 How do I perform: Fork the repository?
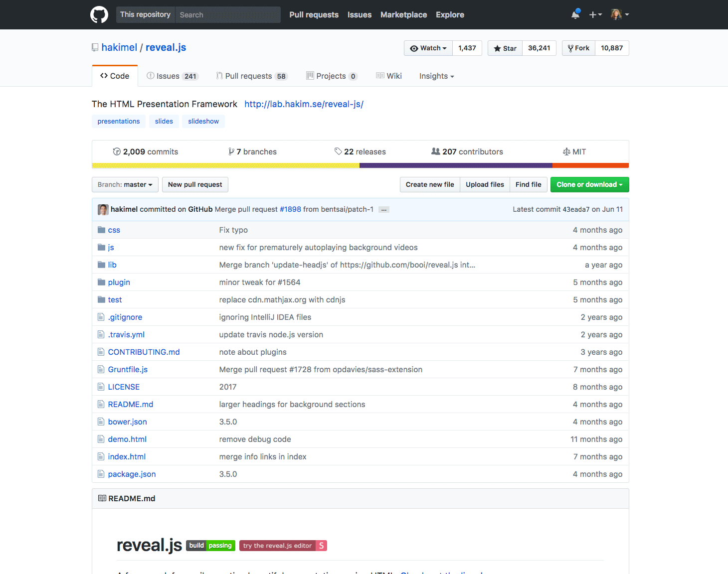click(x=578, y=48)
